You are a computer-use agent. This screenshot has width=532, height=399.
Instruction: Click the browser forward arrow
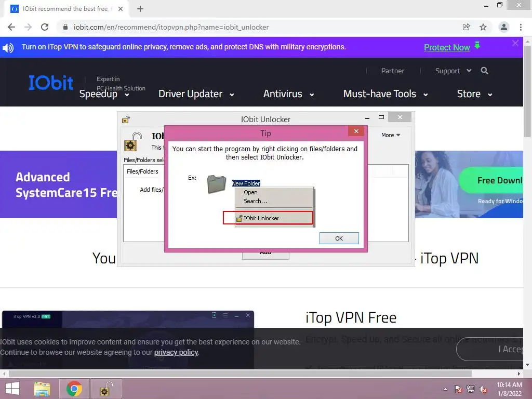28,27
